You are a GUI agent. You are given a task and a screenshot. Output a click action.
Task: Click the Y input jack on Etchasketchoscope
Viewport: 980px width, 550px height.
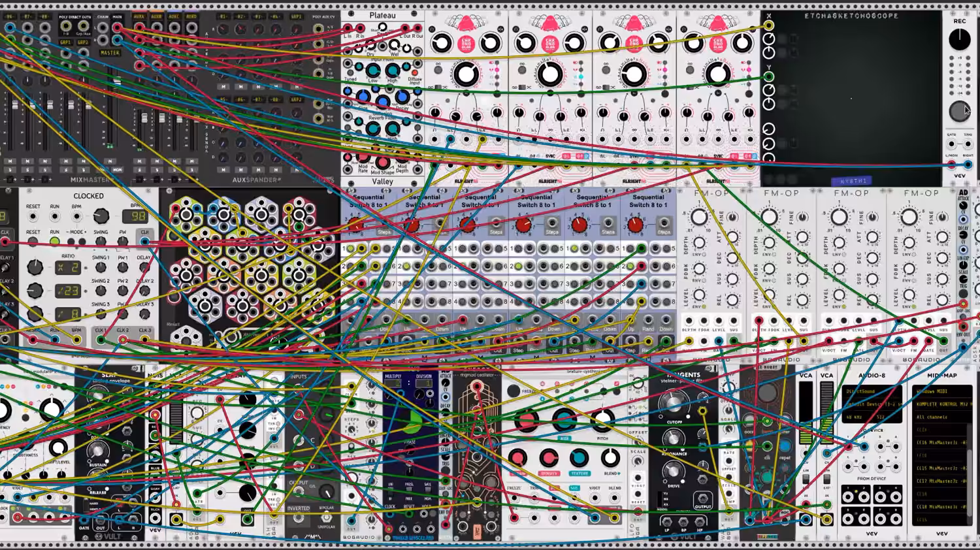[x=769, y=76]
